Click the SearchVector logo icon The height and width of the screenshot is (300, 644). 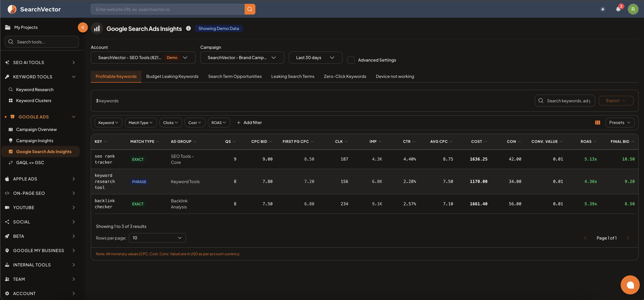12,9
